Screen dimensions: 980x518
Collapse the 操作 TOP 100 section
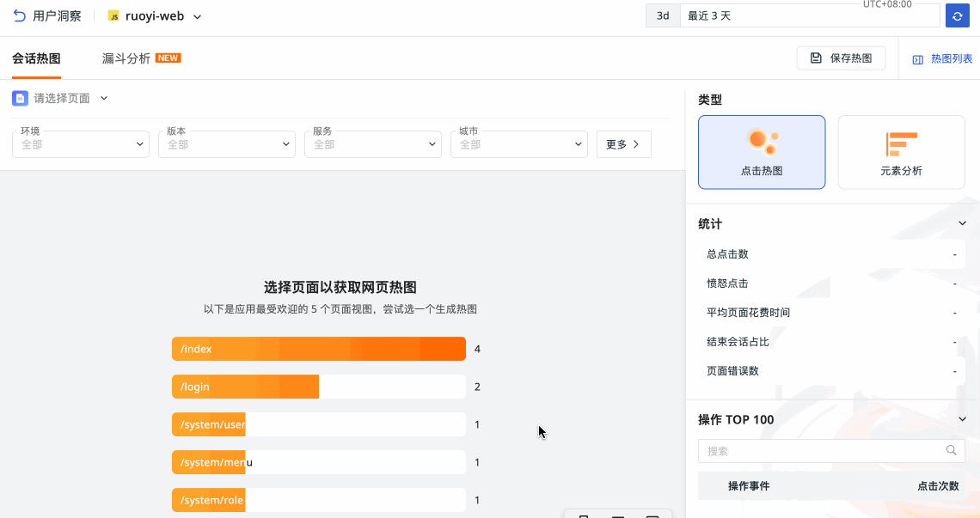[x=962, y=419]
